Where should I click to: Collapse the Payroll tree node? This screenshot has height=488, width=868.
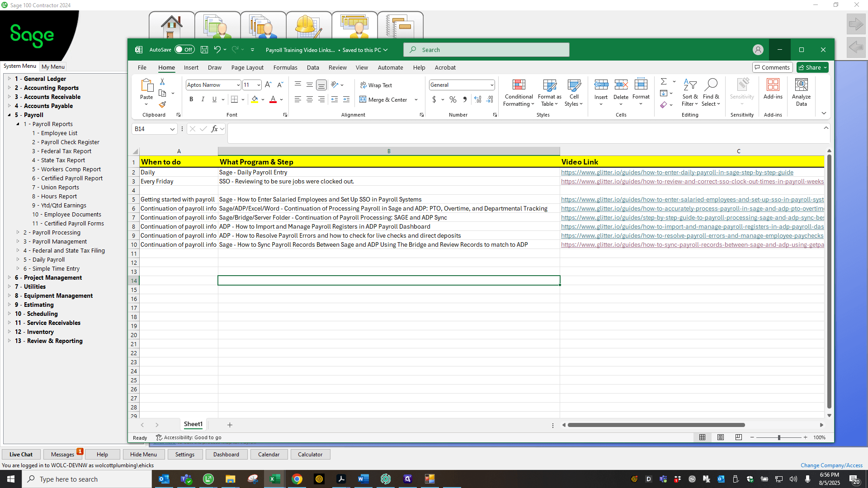[x=9, y=115]
